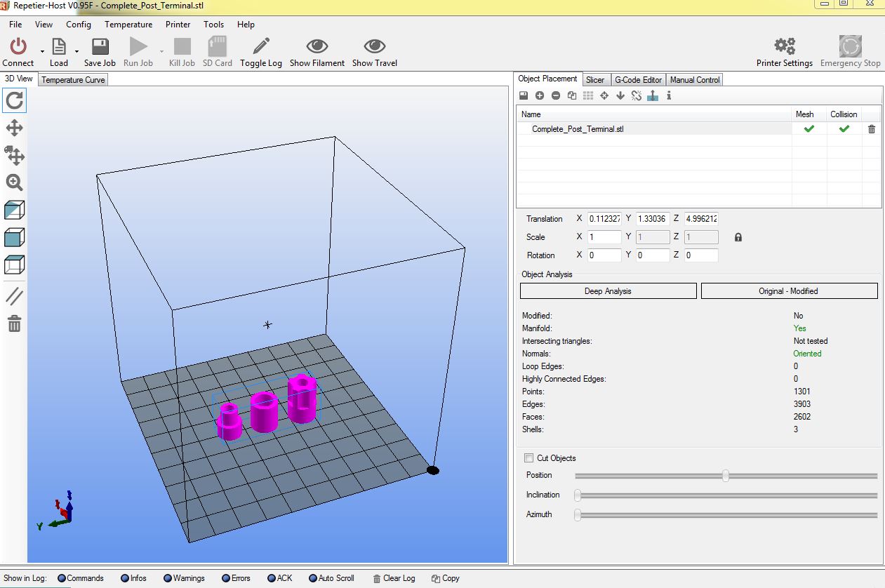885x588 pixels.
Task: Click the Run Job play icon
Action: click(138, 46)
